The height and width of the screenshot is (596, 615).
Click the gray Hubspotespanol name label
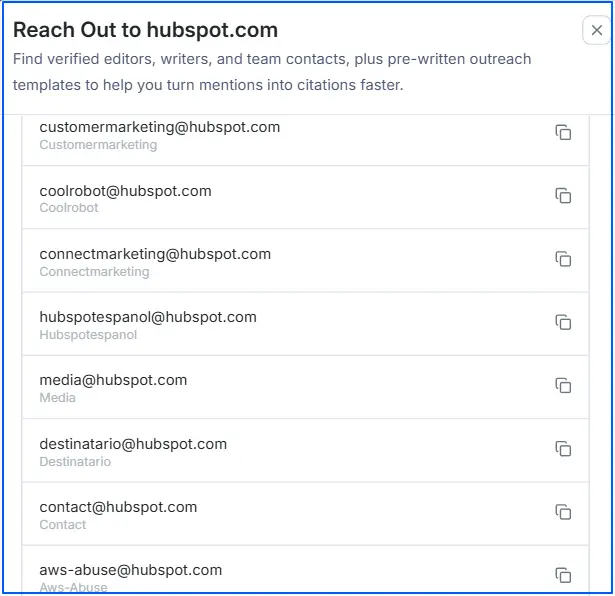click(88, 335)
